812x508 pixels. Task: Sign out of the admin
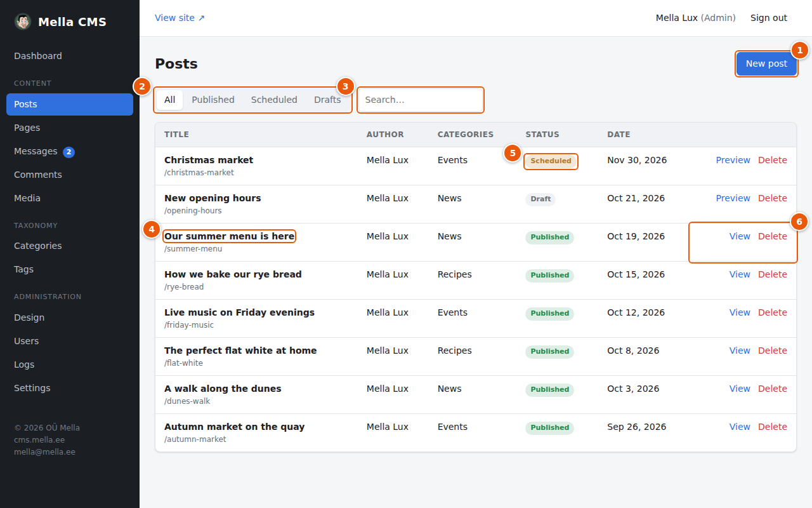pos(769,18)
